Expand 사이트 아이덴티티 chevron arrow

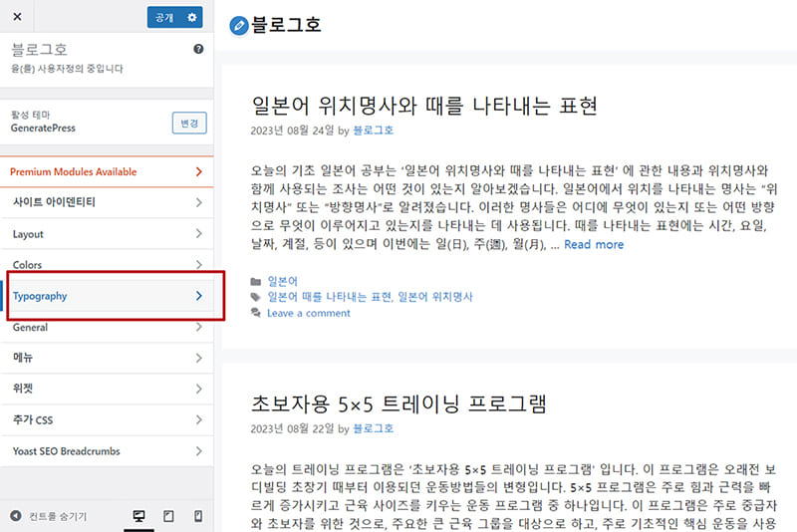coord(198,202)
